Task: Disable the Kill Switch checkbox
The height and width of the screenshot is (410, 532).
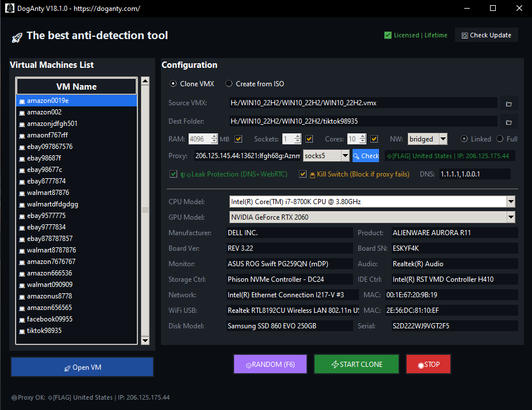Action: pos(303,174)
